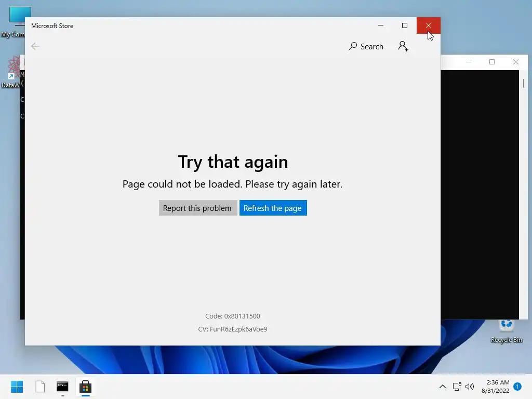Click the sign-in account icon

[x=403, y=46]
